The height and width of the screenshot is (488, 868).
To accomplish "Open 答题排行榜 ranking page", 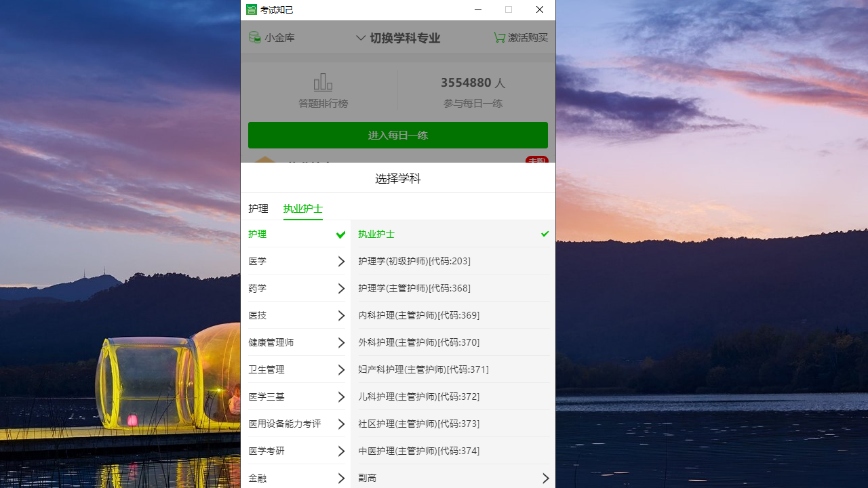I will (x=323, y=92).
